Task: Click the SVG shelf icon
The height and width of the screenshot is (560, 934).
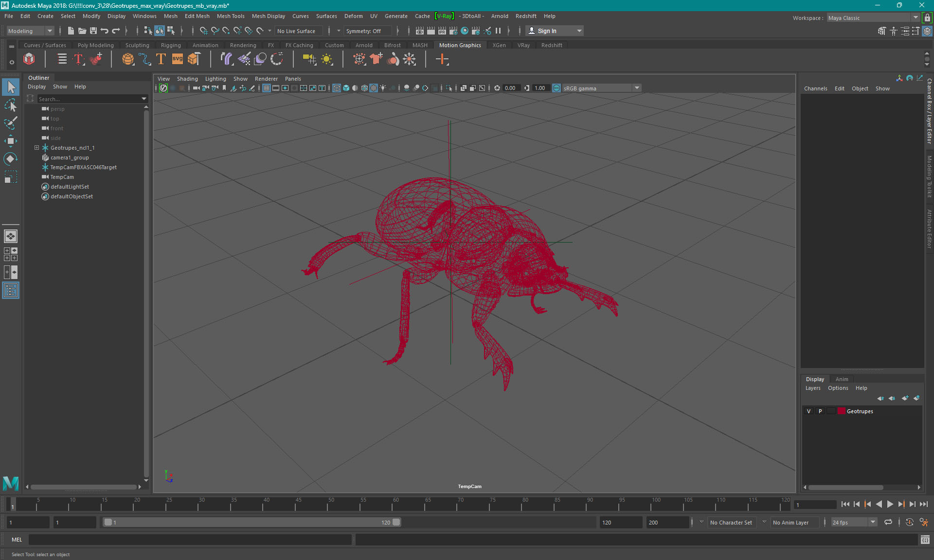Action: [x=178, y=59]
